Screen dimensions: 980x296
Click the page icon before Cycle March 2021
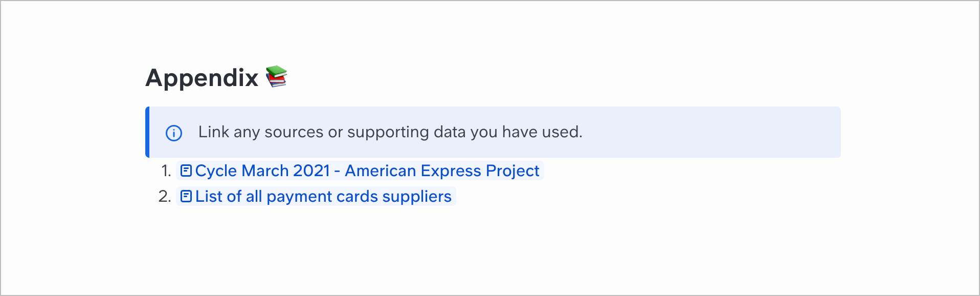pyautogui.click(x=186, y=171)
